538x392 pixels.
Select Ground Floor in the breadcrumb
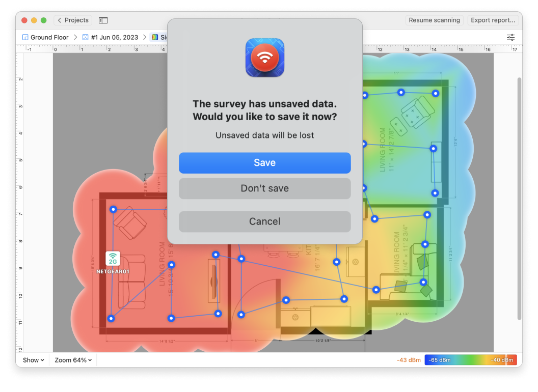point(49,37)
